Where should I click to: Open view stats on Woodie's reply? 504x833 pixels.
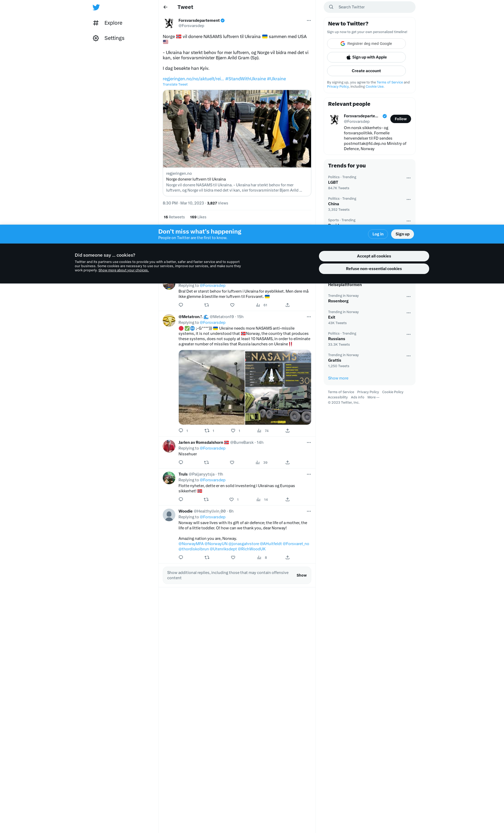[x=259, y=557]
